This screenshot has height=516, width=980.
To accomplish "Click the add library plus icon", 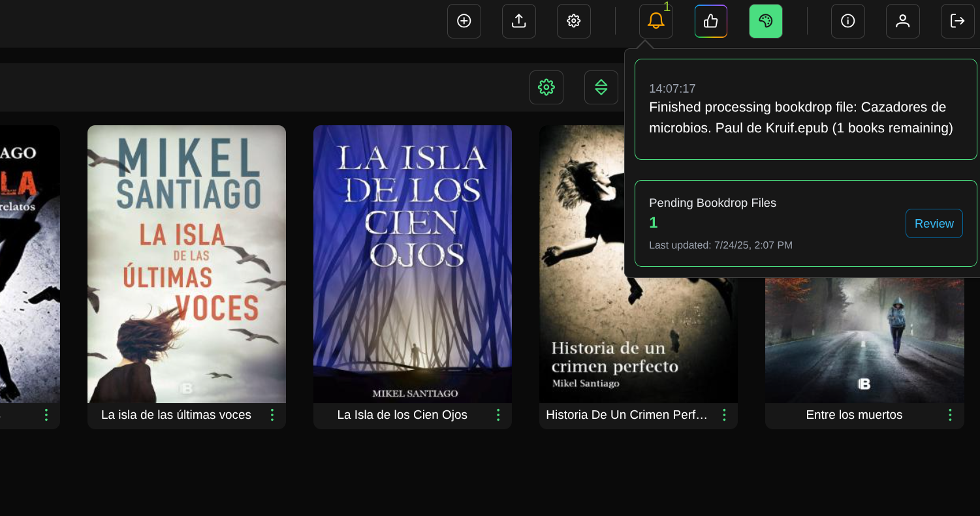I will click(464, 21).
